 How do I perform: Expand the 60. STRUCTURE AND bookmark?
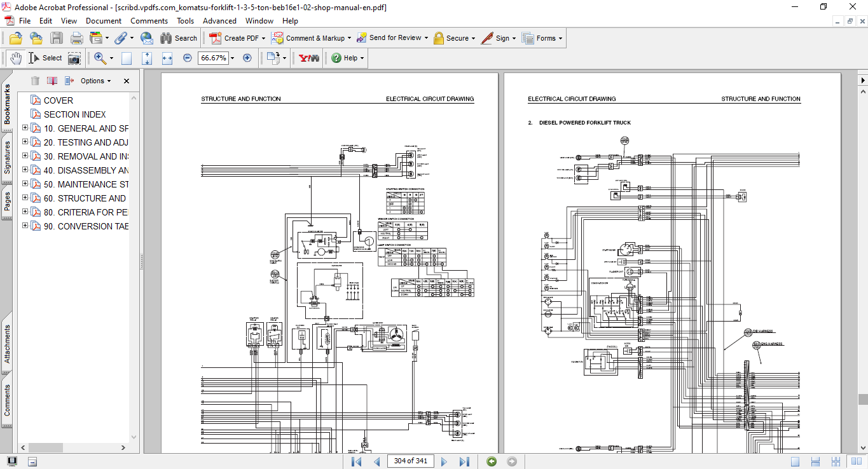tap(25, 198)
